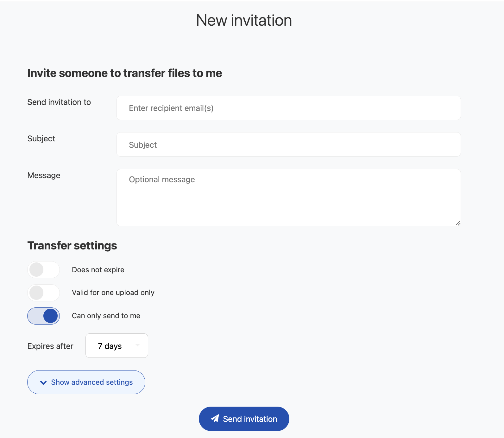Click the resize handle of the Message box
This screenshot has height=438, width=504.
coord(458,223)
